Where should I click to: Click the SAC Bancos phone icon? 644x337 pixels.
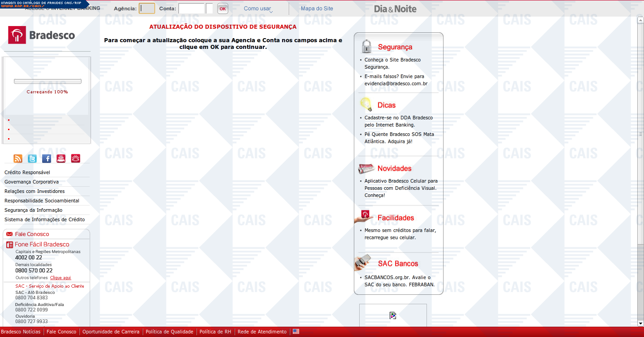pos(363,263)
